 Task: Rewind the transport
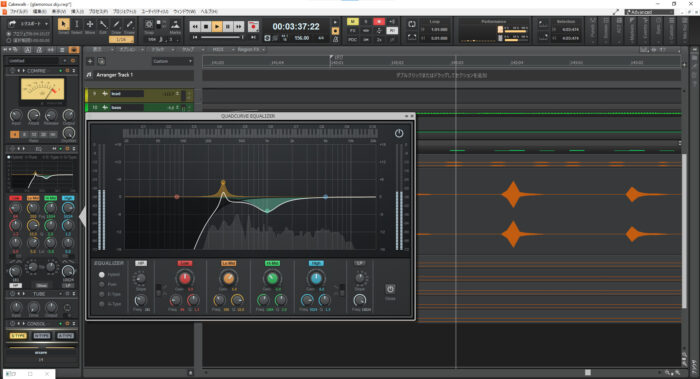click(x=195, y=27)
